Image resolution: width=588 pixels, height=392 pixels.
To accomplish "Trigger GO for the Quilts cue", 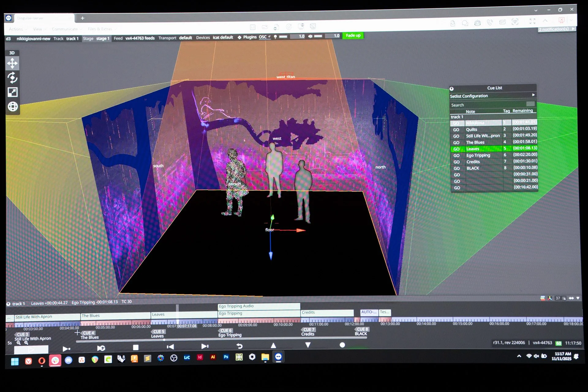I will 456,130.
